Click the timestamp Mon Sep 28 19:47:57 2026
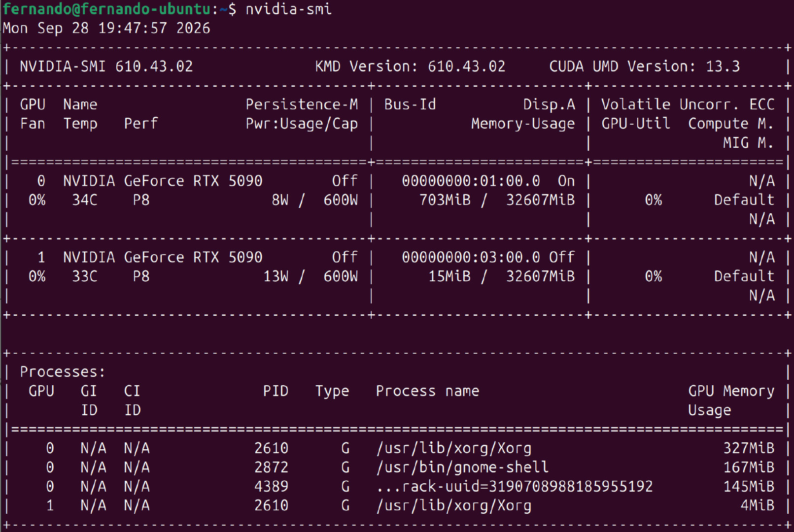Image resolution: width=794 pixels, height=532 pixels. (x=106, y=28)
